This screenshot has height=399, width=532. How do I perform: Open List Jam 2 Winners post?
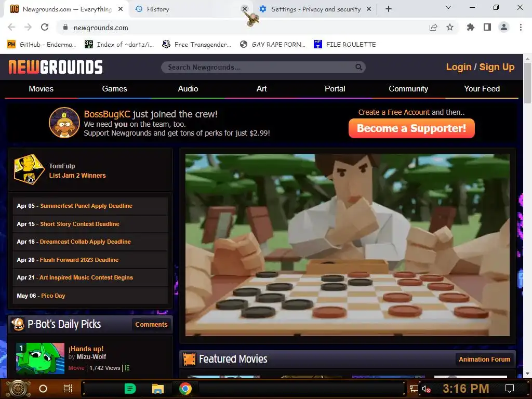[x=77, y=176]
